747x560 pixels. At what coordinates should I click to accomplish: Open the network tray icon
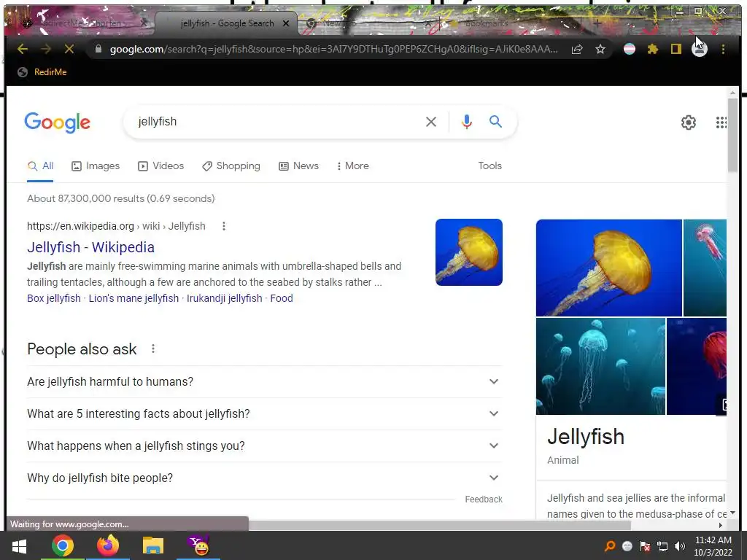[662, 546]
